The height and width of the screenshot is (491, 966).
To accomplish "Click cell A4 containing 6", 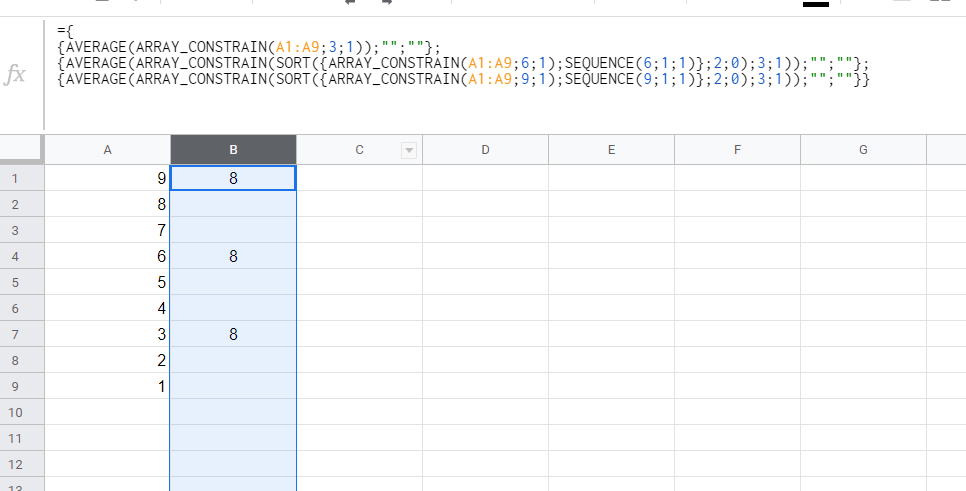I will (x=107, y=256).
